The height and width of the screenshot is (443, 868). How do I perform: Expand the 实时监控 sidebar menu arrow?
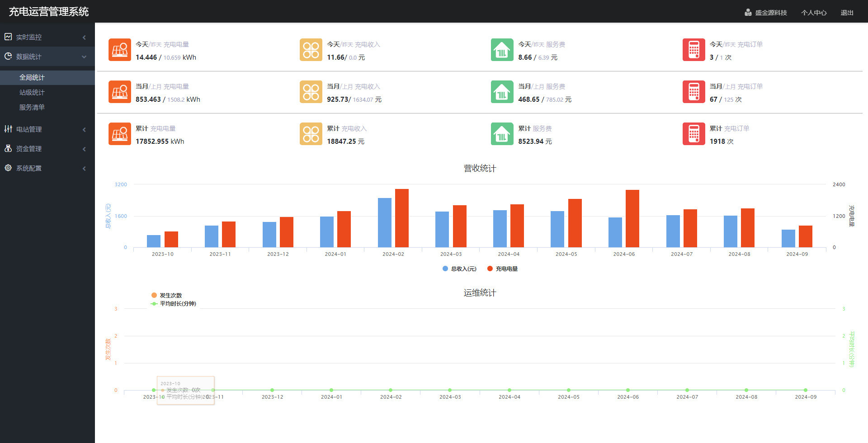[x=84, y=38]
